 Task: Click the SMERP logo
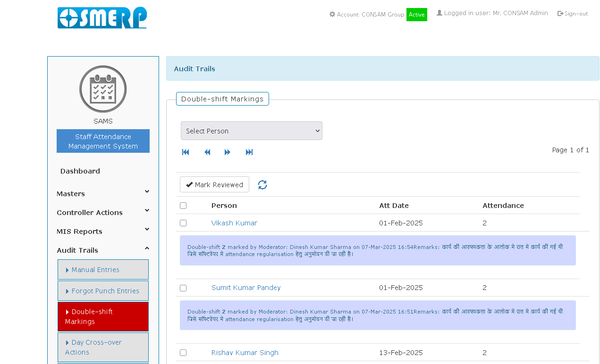pos(102,18)
